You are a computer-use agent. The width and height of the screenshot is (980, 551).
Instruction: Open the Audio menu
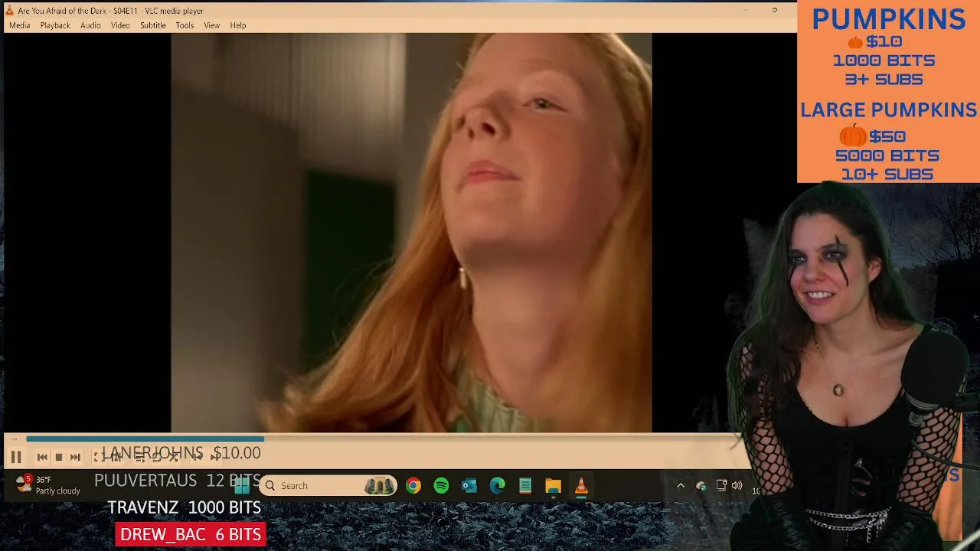click(90, 25)
